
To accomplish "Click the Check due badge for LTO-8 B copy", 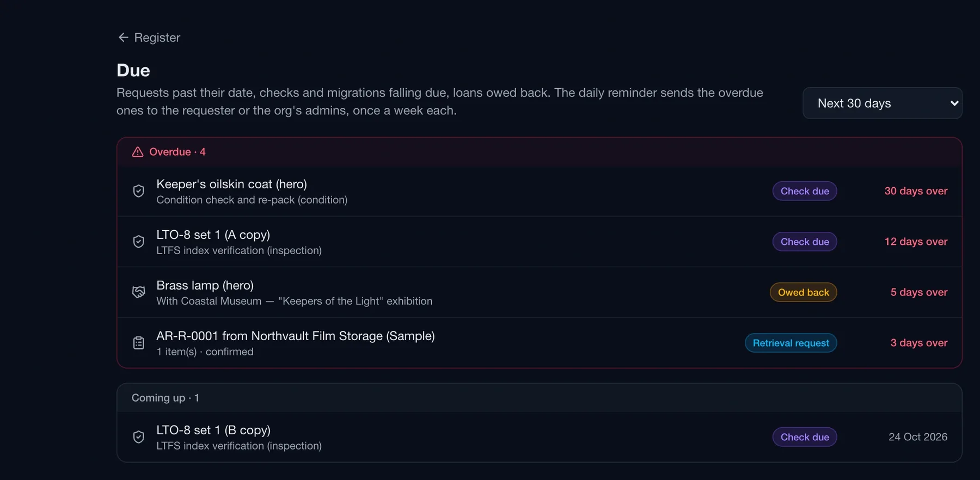I will tap(805, 437).
